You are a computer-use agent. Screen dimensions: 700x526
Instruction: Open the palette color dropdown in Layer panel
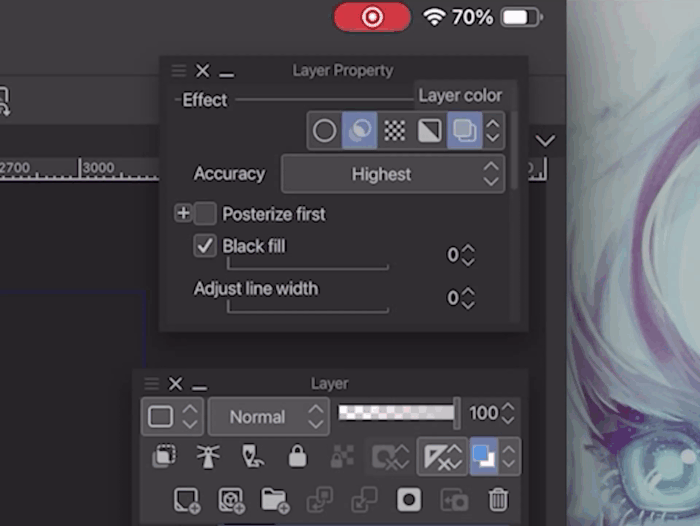pos(172,417)
